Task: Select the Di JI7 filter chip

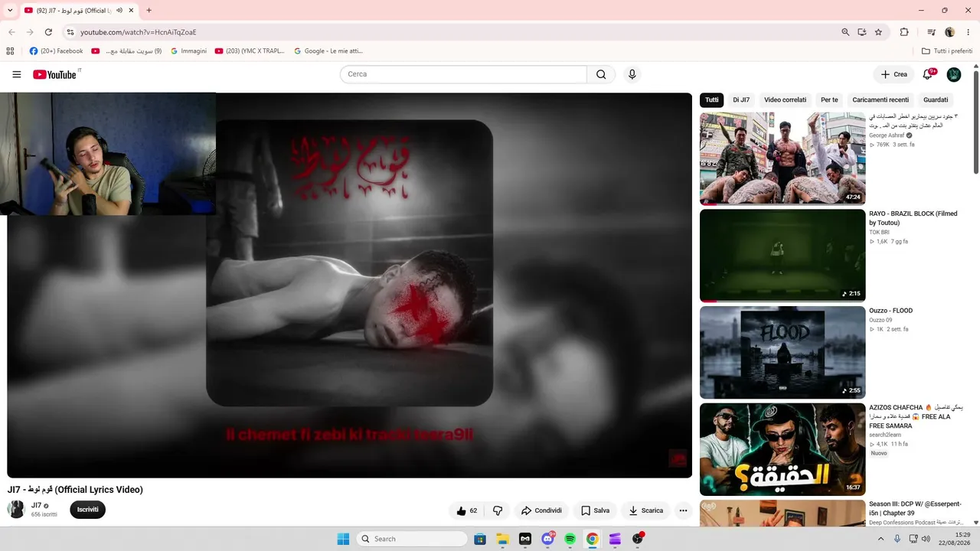Action: (x=741, y=100)
